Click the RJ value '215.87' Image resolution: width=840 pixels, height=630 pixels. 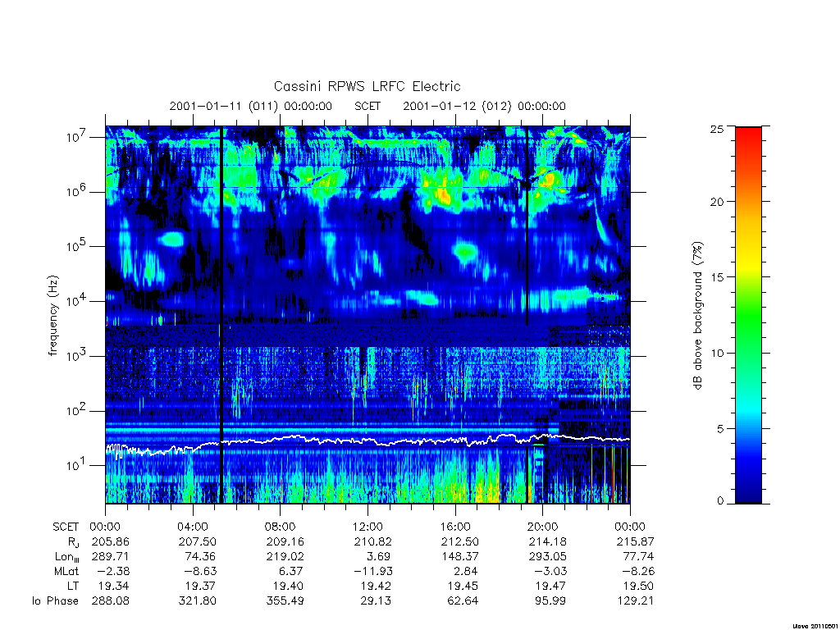pos(636,541)
